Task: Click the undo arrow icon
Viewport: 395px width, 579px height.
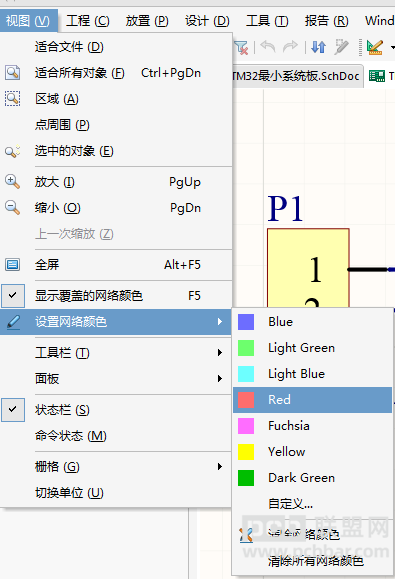Action: tap(268, 47)
